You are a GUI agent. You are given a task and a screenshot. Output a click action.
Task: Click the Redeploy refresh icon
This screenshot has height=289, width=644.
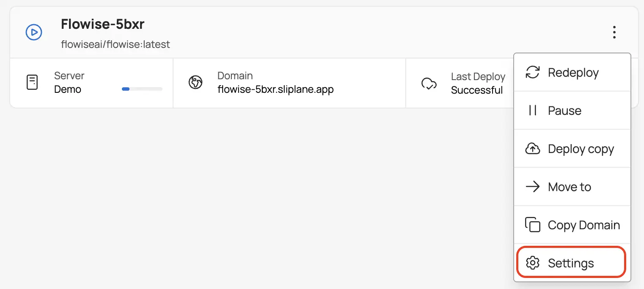532,72
